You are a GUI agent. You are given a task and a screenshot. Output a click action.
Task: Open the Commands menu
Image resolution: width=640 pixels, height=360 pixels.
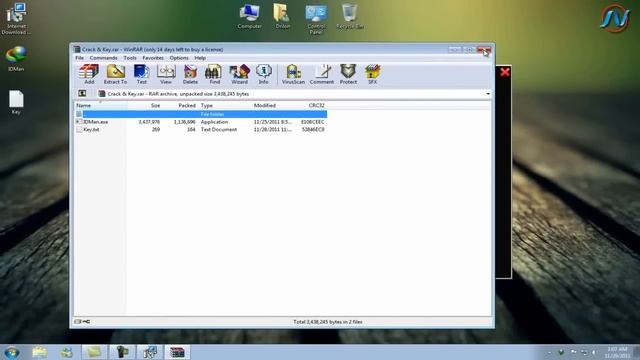point(103,58)
